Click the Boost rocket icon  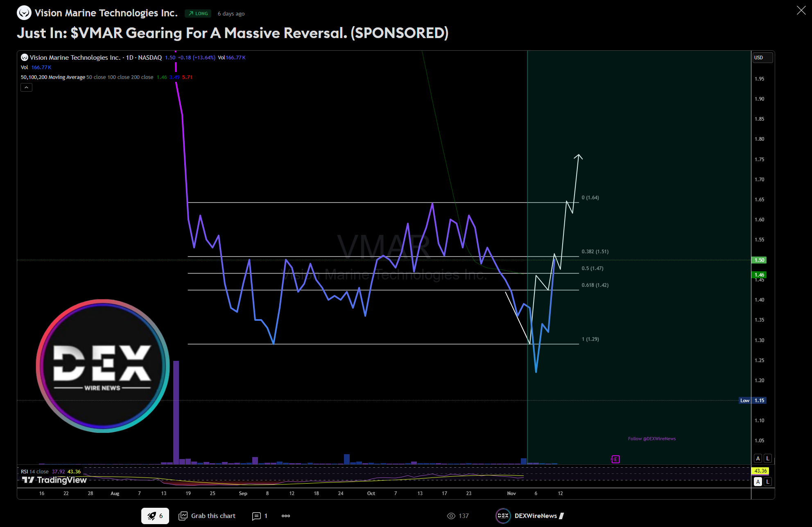click(x=152, y=516)
